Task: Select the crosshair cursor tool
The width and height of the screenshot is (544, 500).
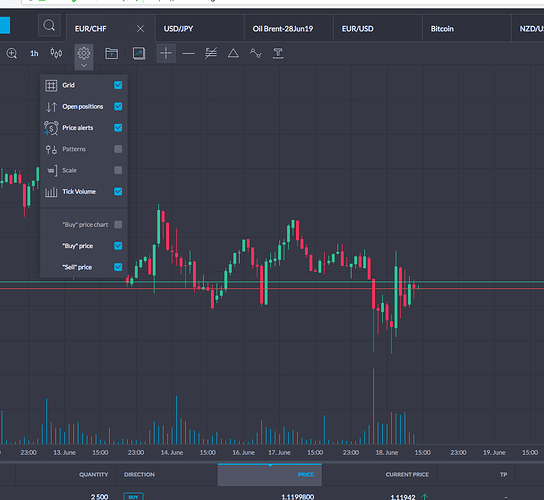Action: (x=166, y=53)
